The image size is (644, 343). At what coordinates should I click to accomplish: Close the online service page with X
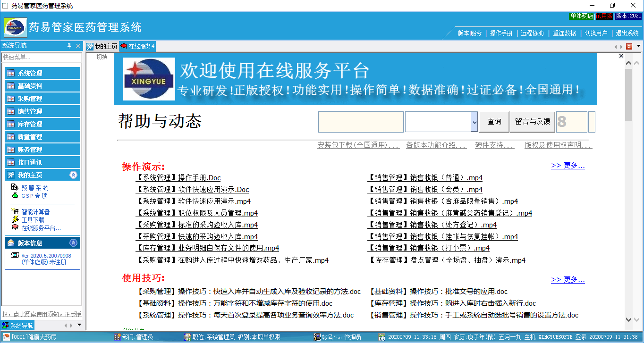tap(621, 56)
